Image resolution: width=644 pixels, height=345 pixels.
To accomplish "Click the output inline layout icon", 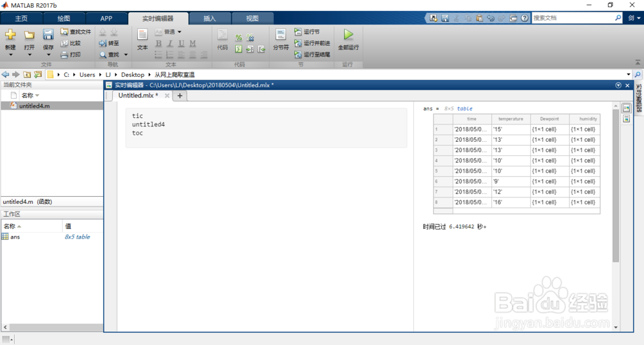I will tap(627, 119).
